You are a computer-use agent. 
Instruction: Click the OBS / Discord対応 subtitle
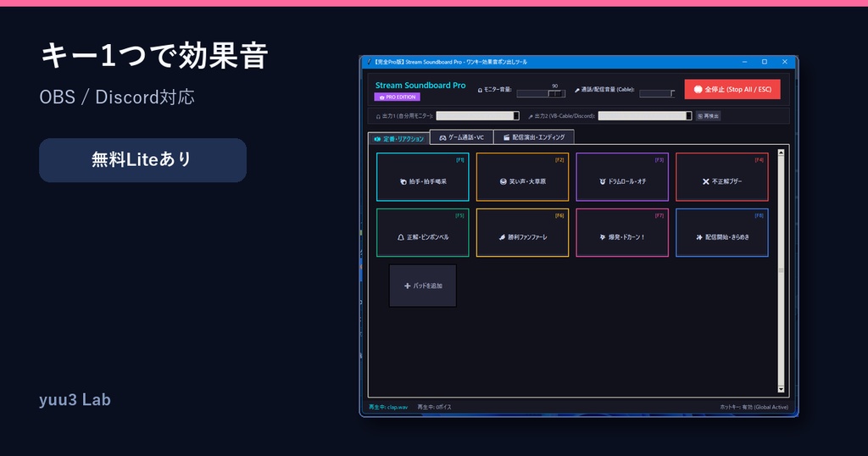(x=117, y=97)
